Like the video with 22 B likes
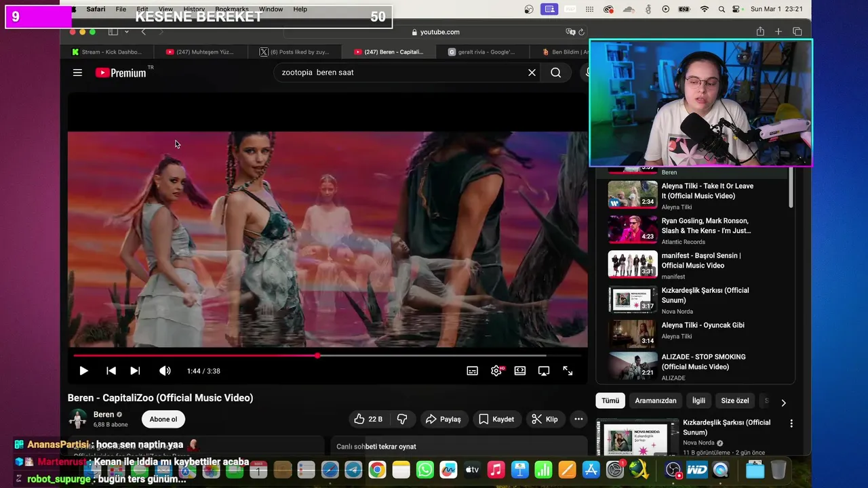This screenshot has width=868, height=488. tap(368, 419)
